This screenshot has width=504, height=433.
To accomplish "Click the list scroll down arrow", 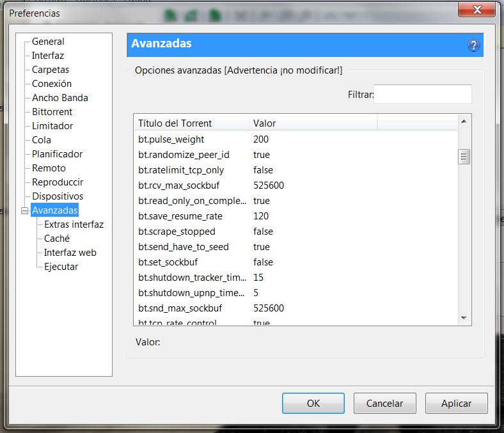I will [464, 318].
